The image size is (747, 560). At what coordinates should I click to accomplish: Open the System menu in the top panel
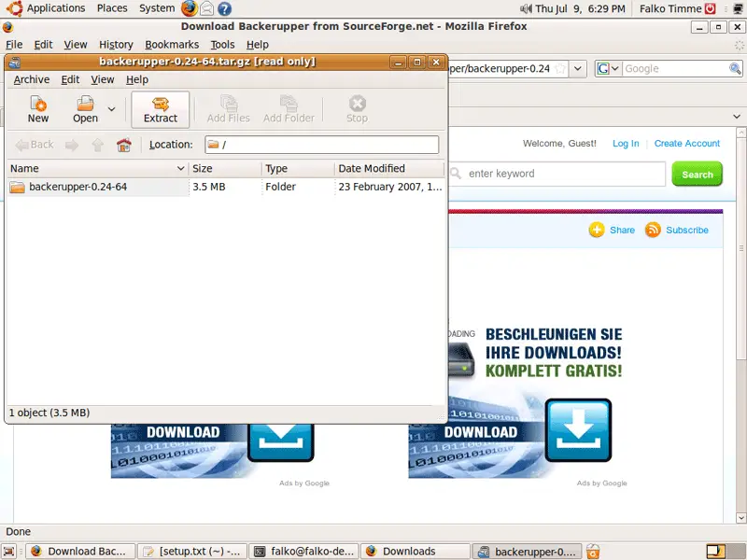157,8
